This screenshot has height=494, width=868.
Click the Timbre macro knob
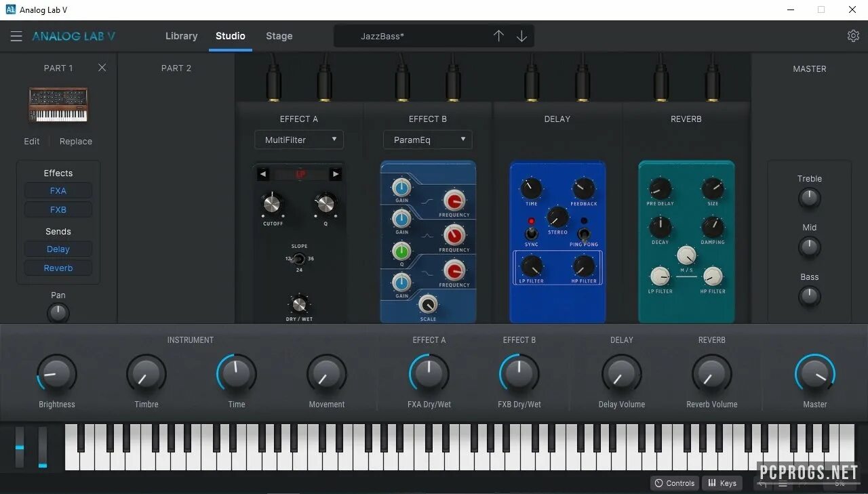pyautogui.click(x=146, y=374)
